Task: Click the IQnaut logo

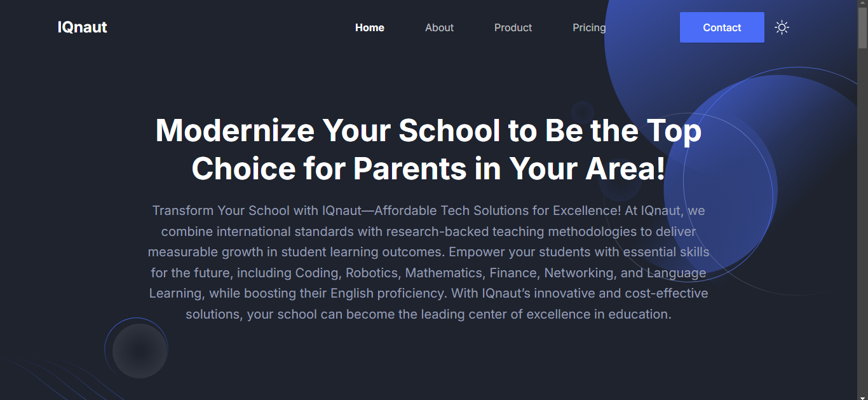Action: tap(82, 27)
